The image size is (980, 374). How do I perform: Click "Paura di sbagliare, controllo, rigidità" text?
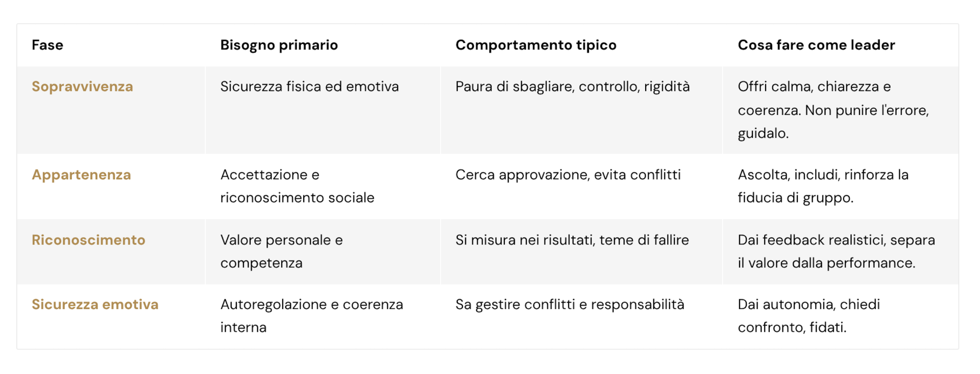click(572, 86)
